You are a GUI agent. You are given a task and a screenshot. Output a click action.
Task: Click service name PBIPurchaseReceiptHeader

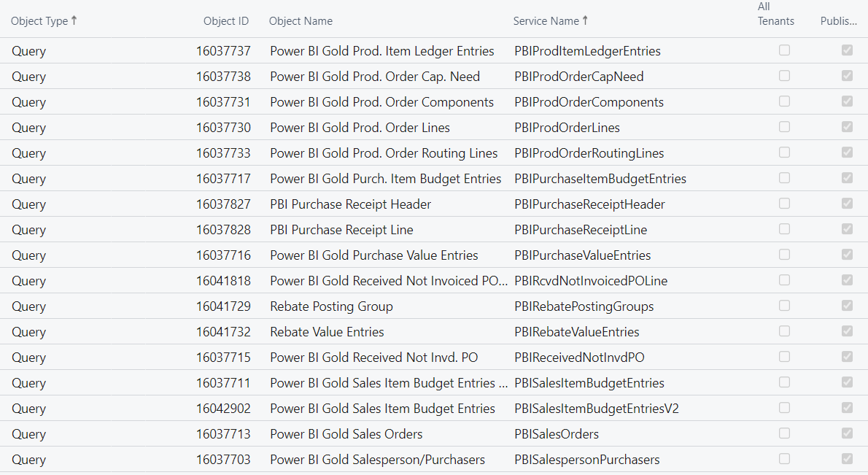coord(589,204)
